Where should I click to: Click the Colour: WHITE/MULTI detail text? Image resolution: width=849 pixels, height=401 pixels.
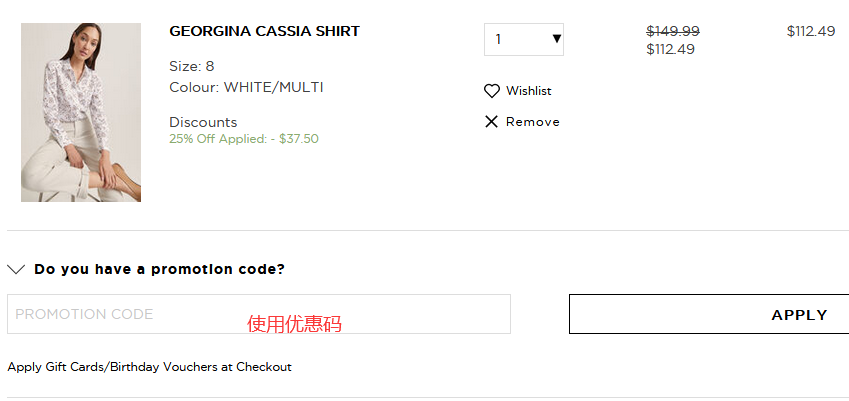(246, 87)
